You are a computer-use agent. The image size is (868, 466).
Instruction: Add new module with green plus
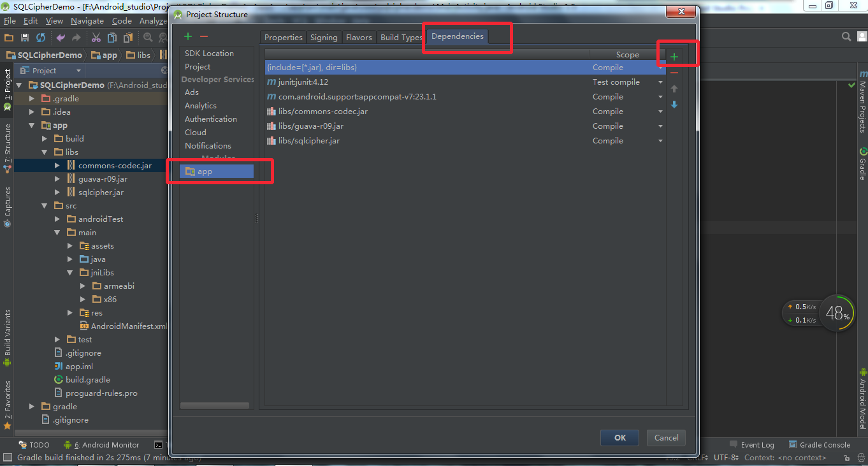(x=188, y=37)
